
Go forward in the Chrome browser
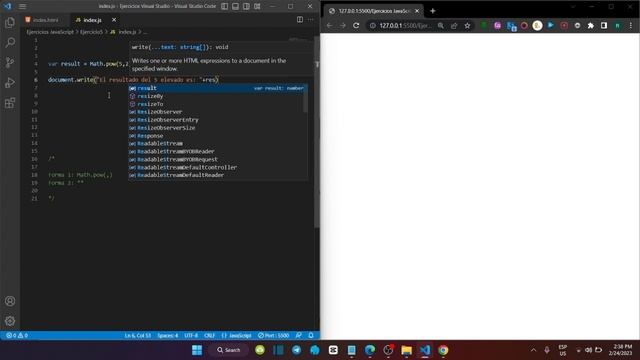coord(342,25)
